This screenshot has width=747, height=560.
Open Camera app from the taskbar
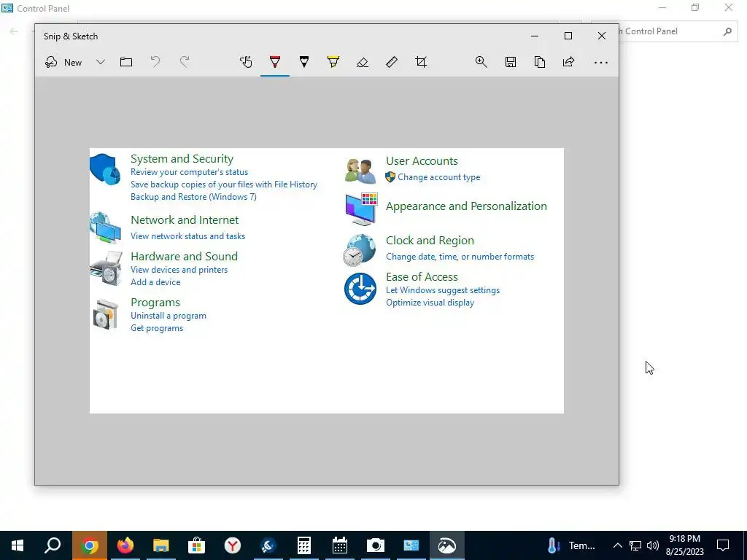[x=376, y=545]
